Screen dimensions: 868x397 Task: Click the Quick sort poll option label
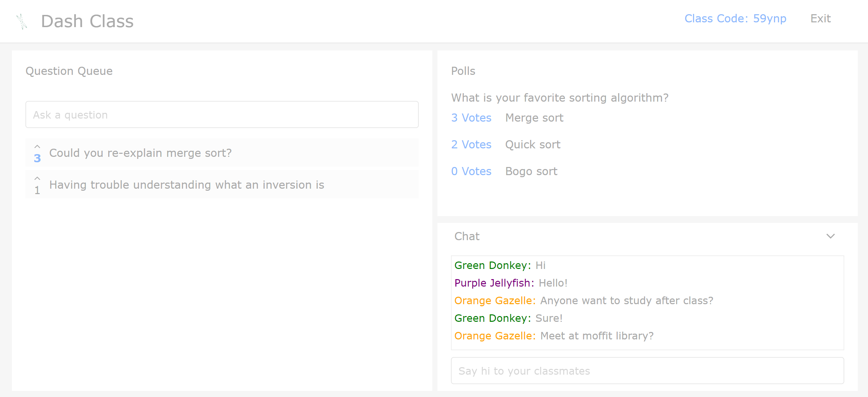coord(533,145)
